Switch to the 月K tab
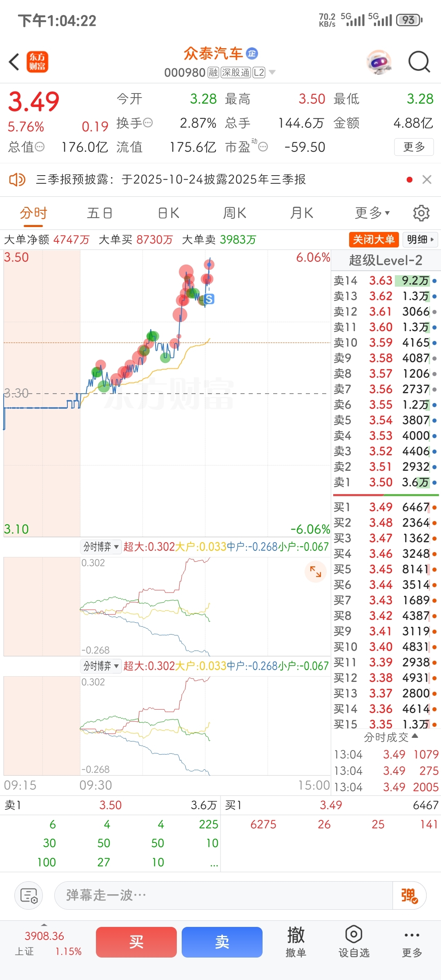This screenshot has height=980, width=441. (301, 213)
